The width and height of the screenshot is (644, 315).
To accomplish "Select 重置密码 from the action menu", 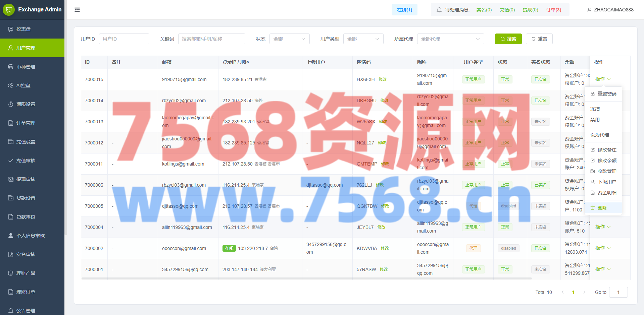I will [606, 94].
